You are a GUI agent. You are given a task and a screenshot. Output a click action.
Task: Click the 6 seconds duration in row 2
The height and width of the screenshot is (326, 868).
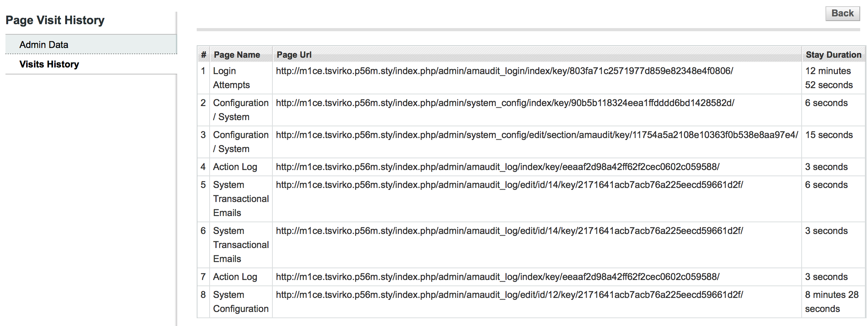pos(826,103)
